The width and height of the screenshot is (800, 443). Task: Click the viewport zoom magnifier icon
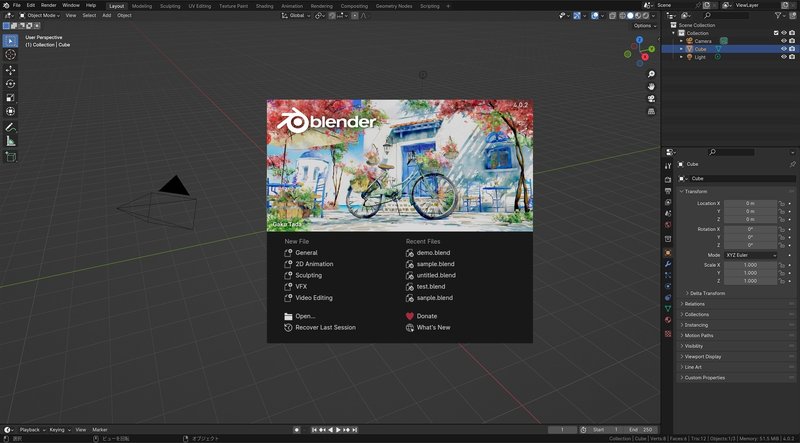[652, 75]
